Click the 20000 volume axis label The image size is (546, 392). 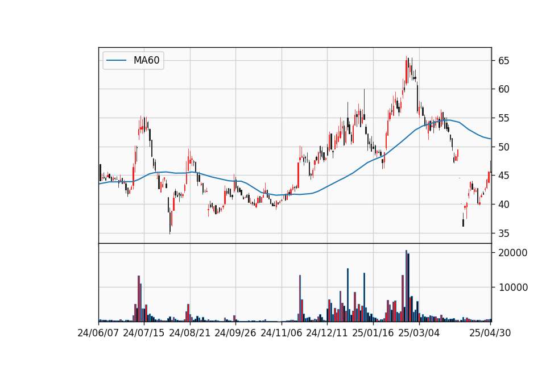(513, 253)
